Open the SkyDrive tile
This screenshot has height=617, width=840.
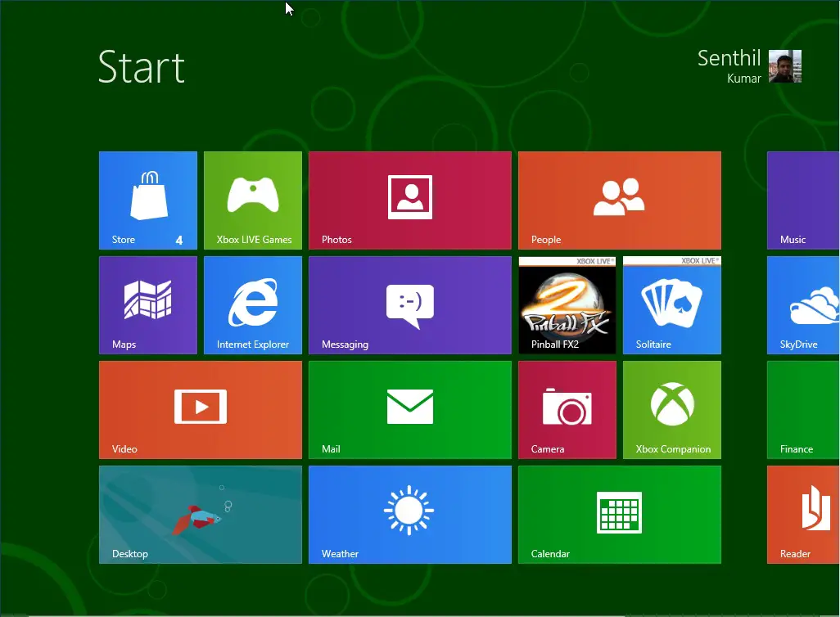802,304
